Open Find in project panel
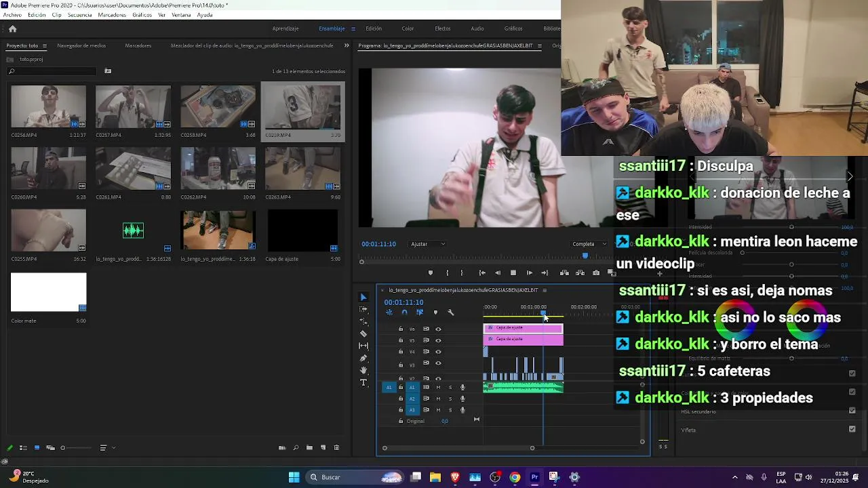Image resolution: width=868 pixels, height=488 pixels. click(296, 448)
